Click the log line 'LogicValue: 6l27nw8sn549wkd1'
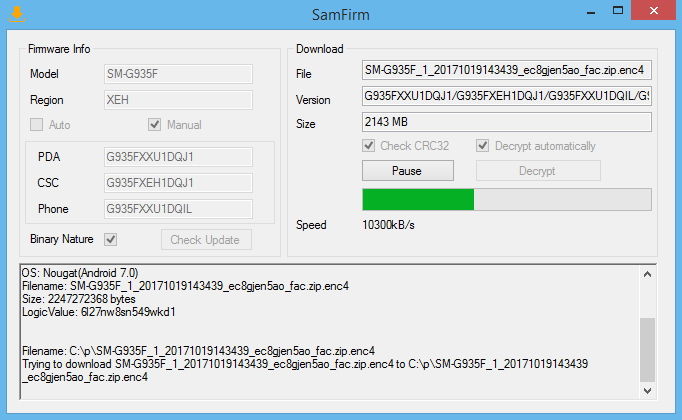Viewport: 682px width, 420px height. coord(99,312)
